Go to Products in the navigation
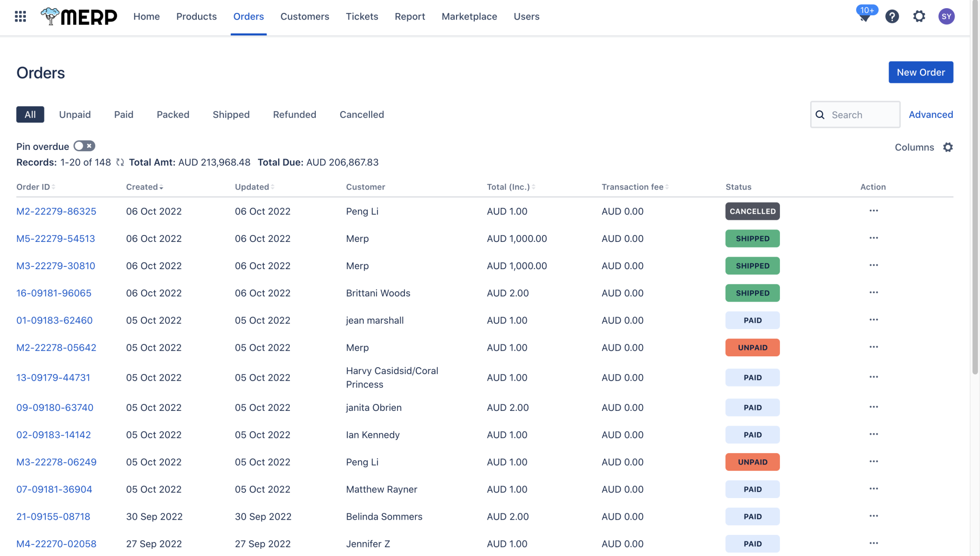 coord(196,17)
